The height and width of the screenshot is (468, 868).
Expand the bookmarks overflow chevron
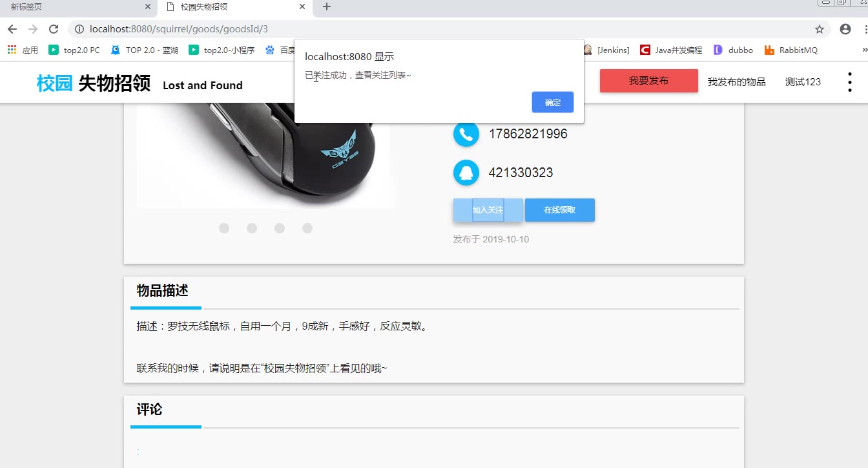[864, 50]
